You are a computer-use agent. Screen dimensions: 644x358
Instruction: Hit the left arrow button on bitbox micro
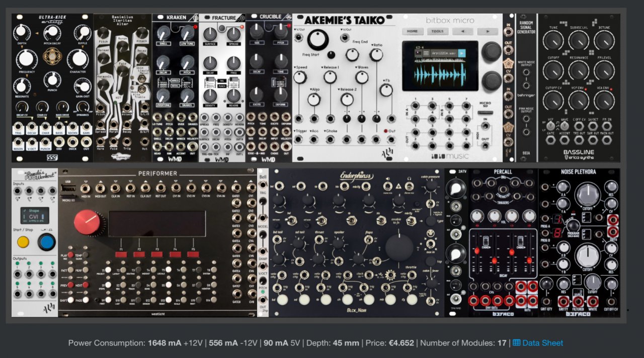pos(462,31)
